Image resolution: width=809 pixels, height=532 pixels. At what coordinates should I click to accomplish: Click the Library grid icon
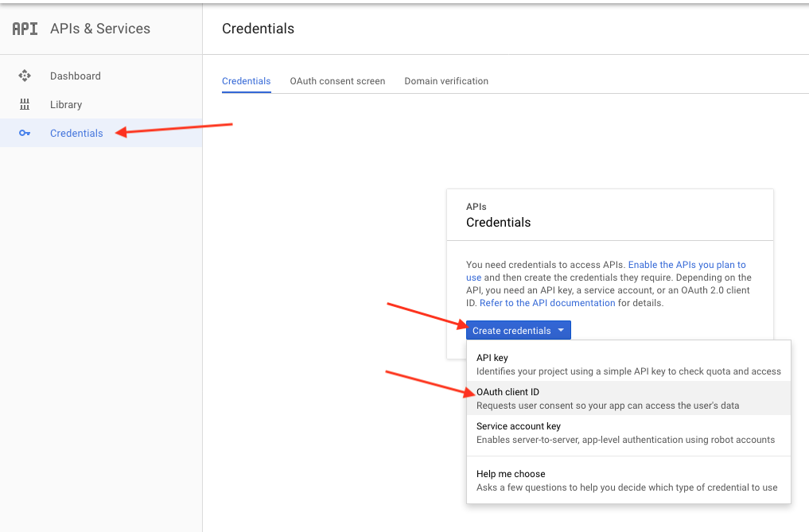tap(25, 104)
